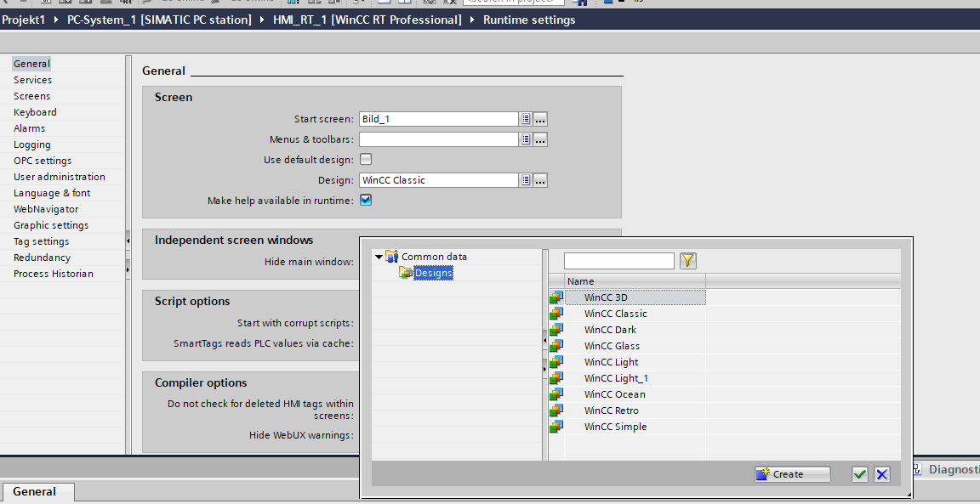Image resolution: width=980 pixels, height=504 pixels.
Task: Select General in settings navigation
Action: tap(31, 64)
